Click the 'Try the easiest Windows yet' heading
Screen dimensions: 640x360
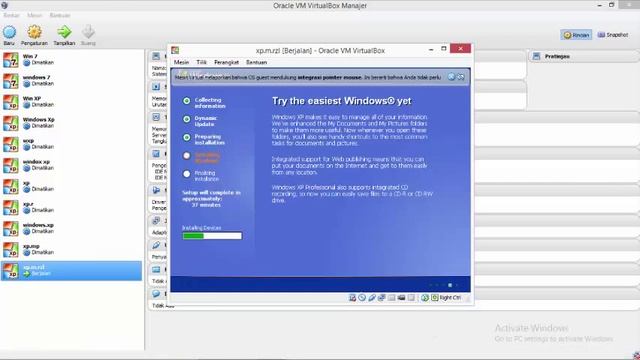[x=342, y=101]
